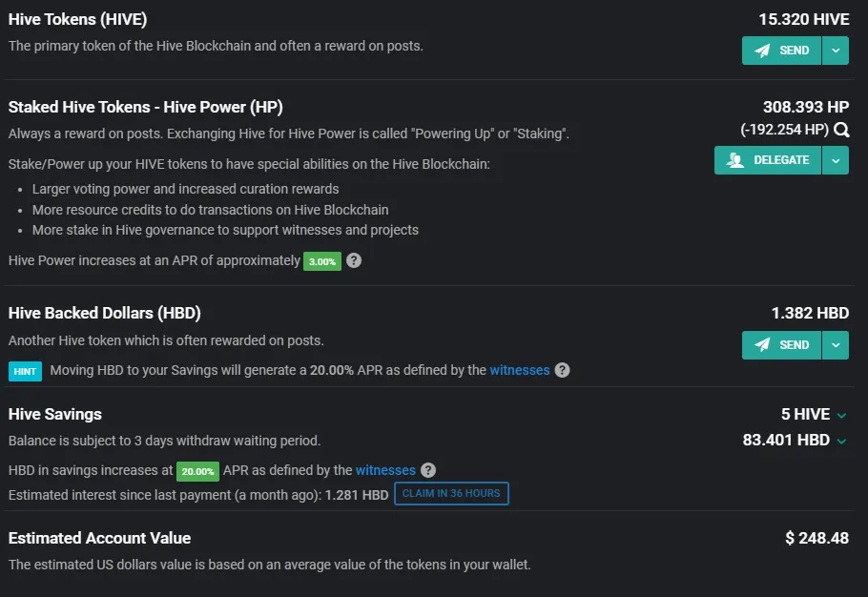Click the green 20.00% savings APR badge
Screen dimensions: 868x597
point(197,471)
